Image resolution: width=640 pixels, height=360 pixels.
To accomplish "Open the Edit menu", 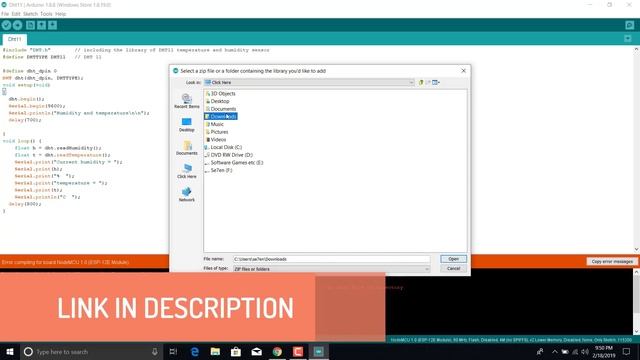I will coord(16,14).
